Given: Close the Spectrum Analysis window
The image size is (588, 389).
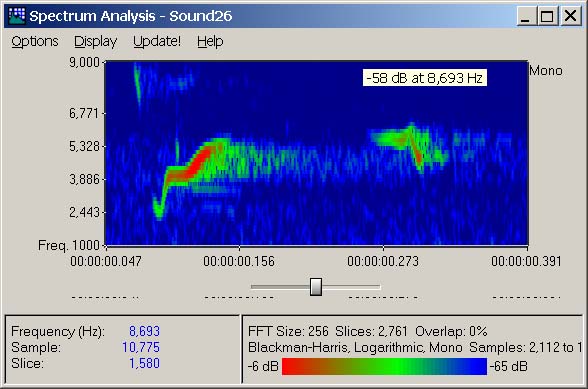Looking at the screenshot, I should [570, 16].
